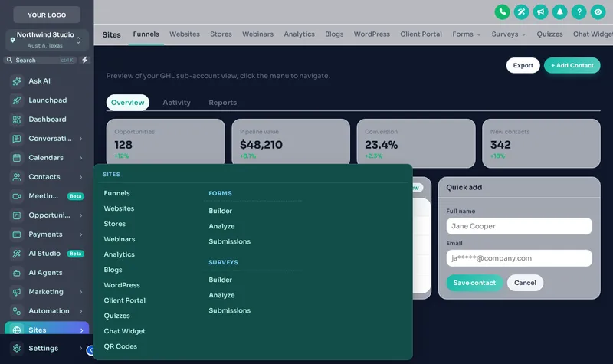613x364 pixels.
Task: Open Client Portal in flyout menu
Action: coord(124,300)
